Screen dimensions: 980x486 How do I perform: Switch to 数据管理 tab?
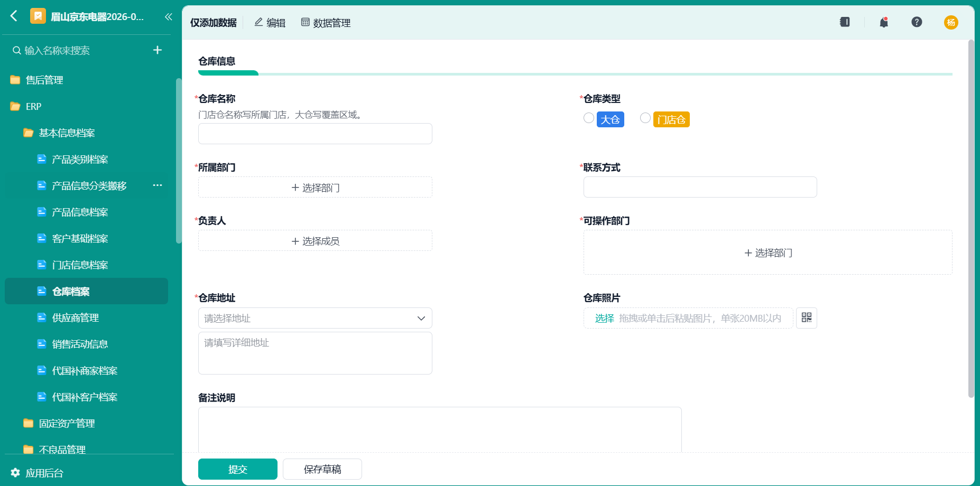[x=326, y=23]
